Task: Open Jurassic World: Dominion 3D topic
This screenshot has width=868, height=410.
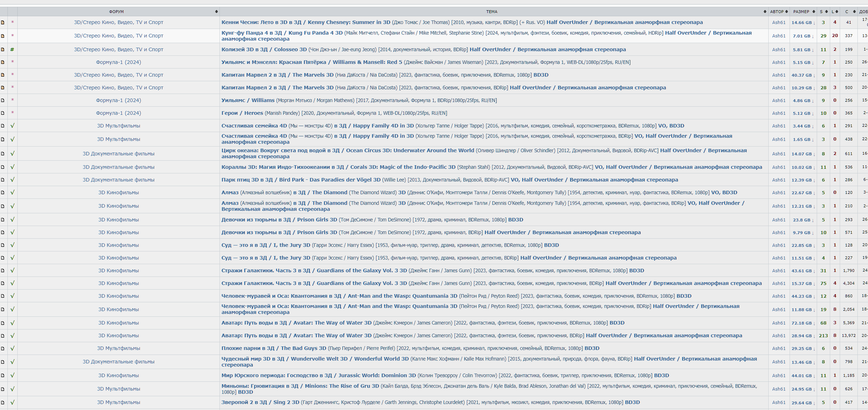Action: (445, 375)
